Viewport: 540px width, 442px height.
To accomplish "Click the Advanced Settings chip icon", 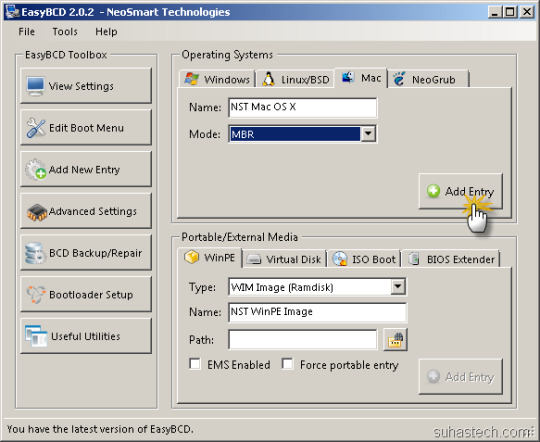I will (x=37, y=212).
